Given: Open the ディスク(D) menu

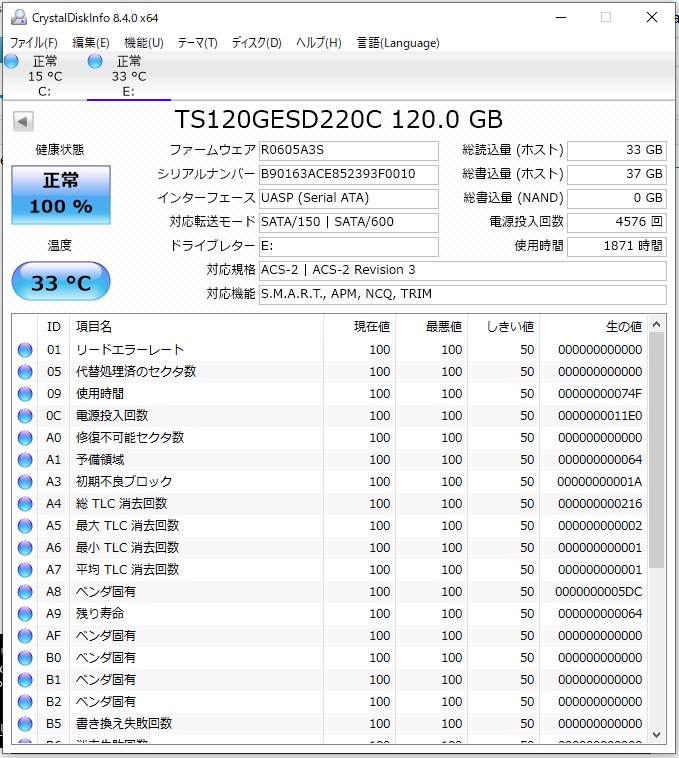Looking at the screenshot, I should pyautogui.click(x=257, y=43).
